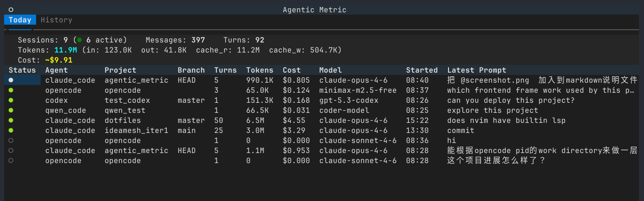The image size is (644, 201).
Task: Select the white status dot of the 08:40 session
Action: point(11,80)
